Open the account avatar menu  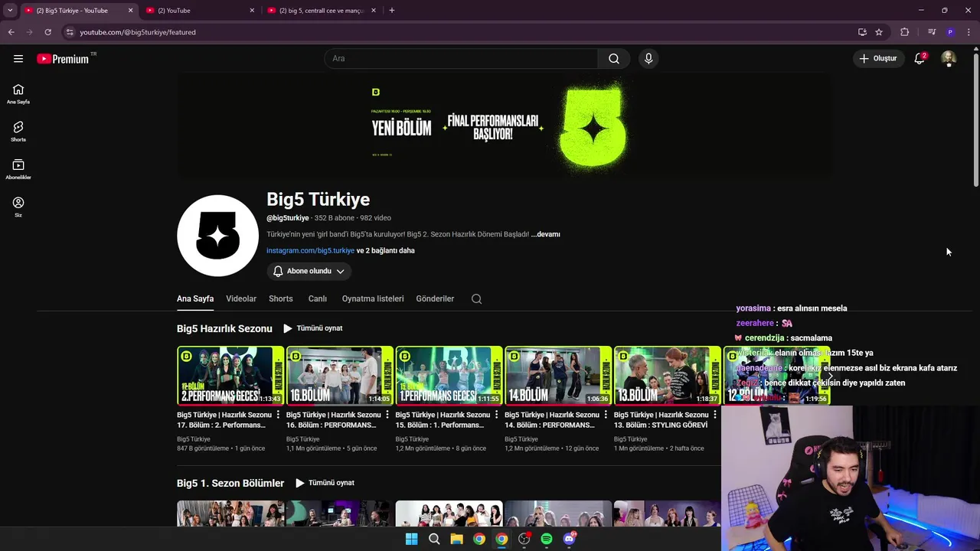point(949,58)
